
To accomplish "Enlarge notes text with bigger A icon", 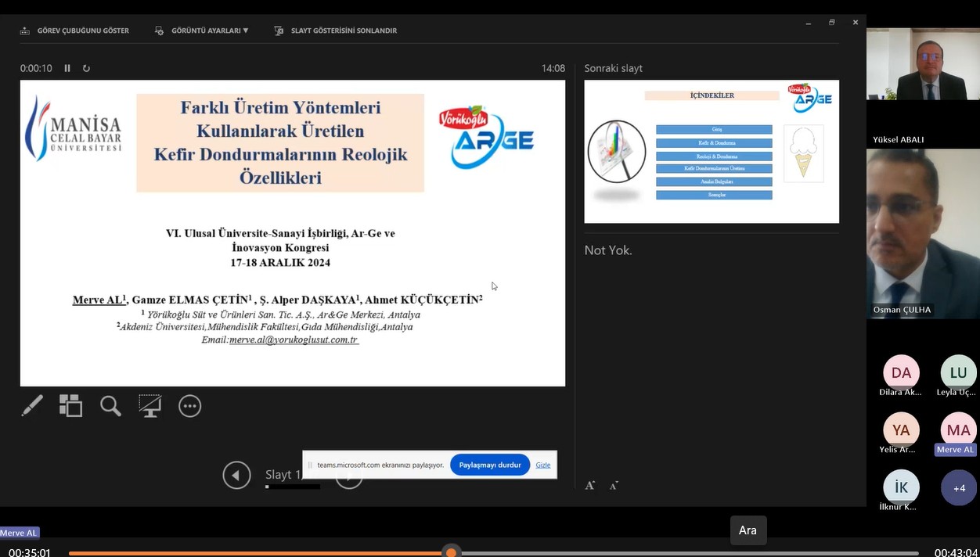I will [589, 485].
